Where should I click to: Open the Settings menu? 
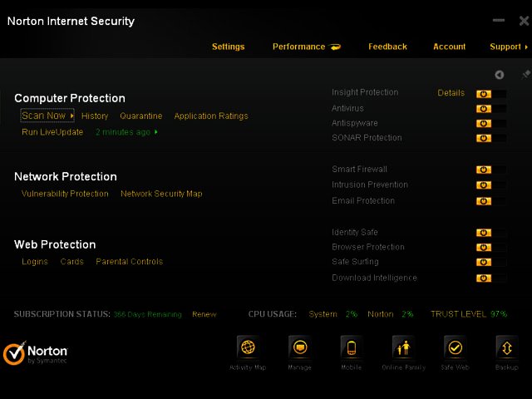tap(229, 47)
